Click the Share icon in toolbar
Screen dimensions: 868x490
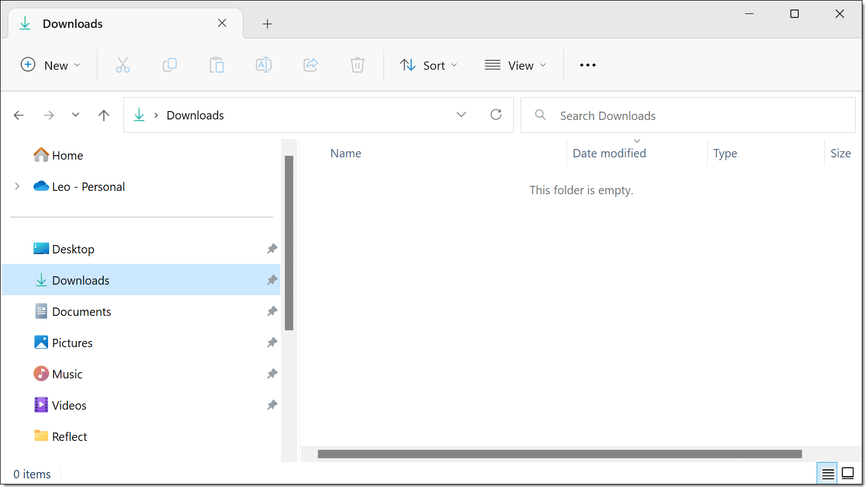(x=311, y=65)
